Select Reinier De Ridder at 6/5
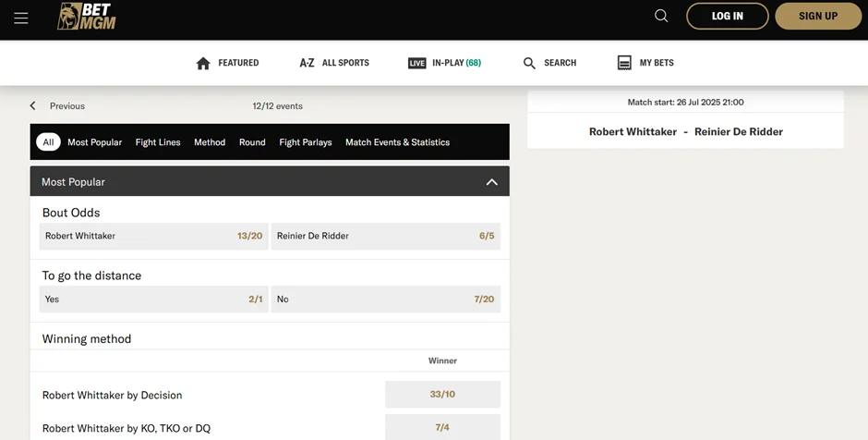868x440 pixels. coord(385,236)
